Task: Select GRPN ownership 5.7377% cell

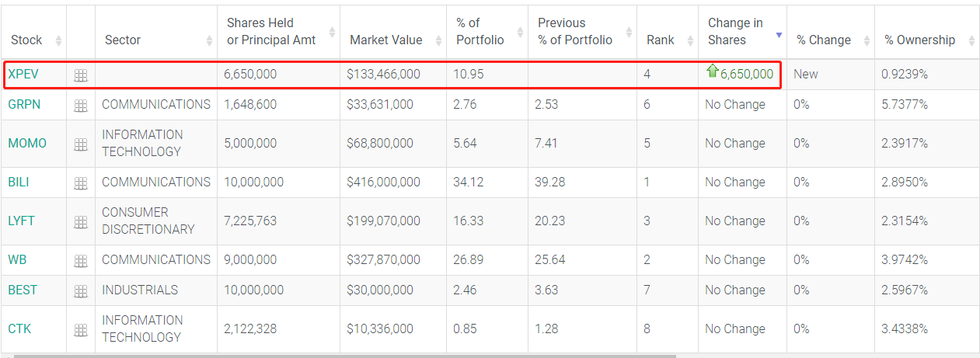Action: [905, 104]
